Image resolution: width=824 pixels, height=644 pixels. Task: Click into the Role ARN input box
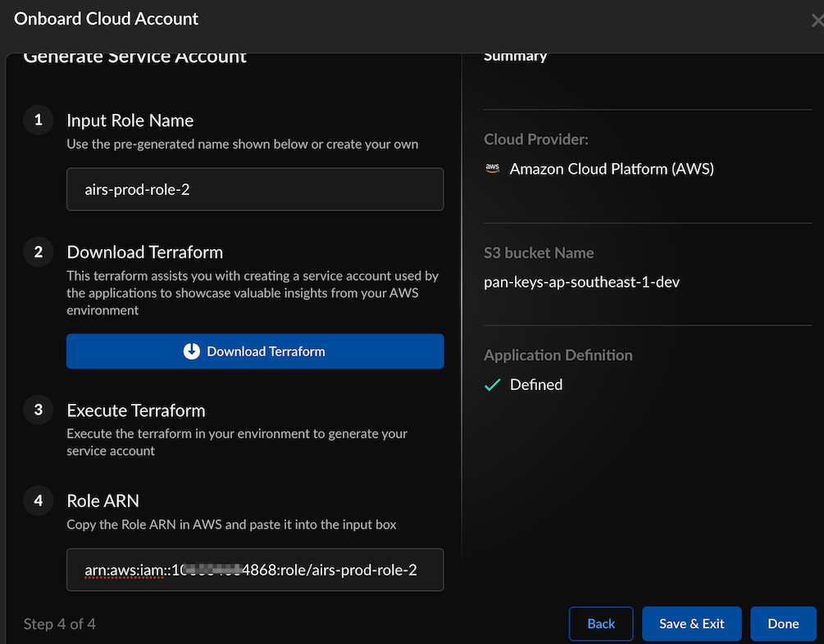tap(255, 569)
